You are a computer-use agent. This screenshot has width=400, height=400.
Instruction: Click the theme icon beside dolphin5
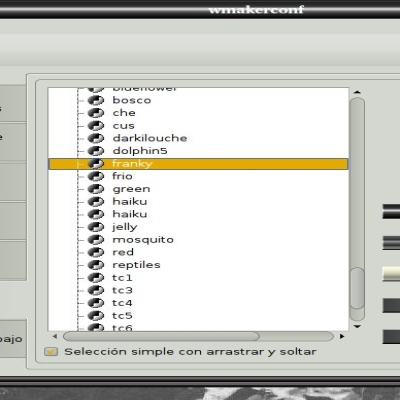96,151
